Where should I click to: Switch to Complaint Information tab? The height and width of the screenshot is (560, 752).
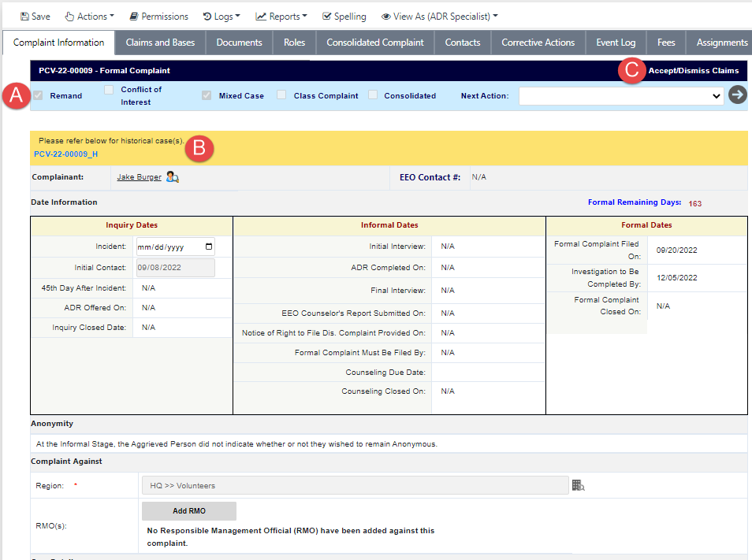58,43
